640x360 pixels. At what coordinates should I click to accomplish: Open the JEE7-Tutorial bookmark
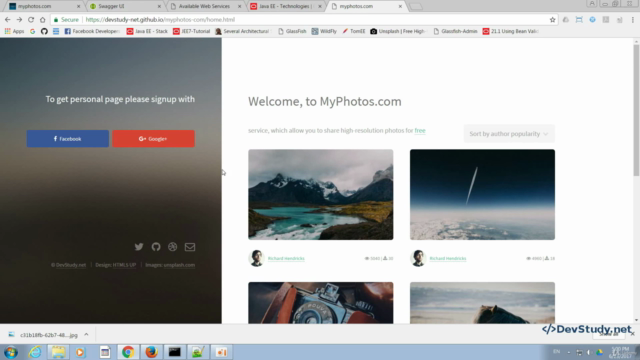pyautogui.click(x=191, y=31)
